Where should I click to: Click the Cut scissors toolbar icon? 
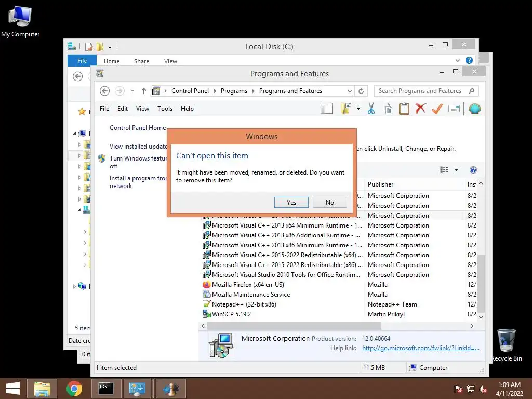(x=371, y=109)
